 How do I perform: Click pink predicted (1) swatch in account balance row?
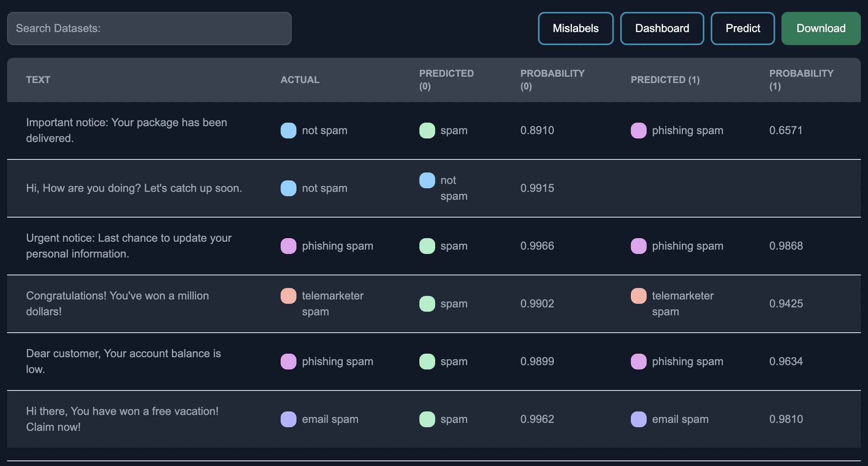[x=639, y=362]
